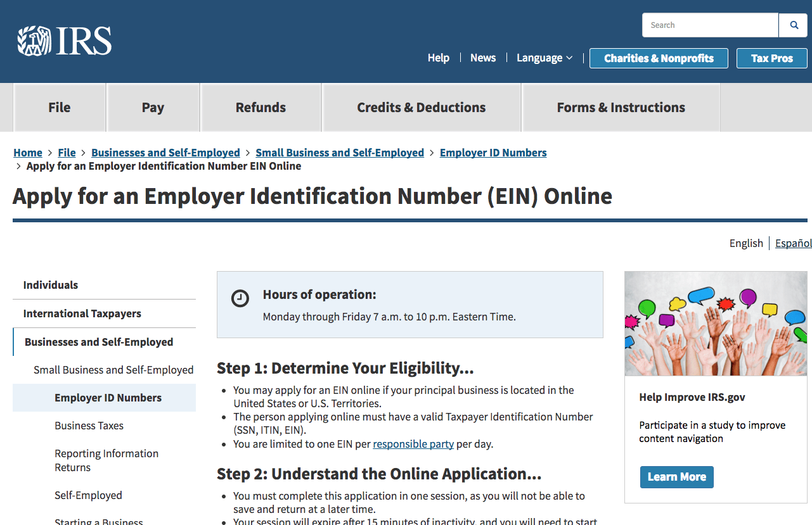Follow the ITIN link in Step 1
Image resolution: width=812 pixels, height=525 pixels.
[269, 430]
